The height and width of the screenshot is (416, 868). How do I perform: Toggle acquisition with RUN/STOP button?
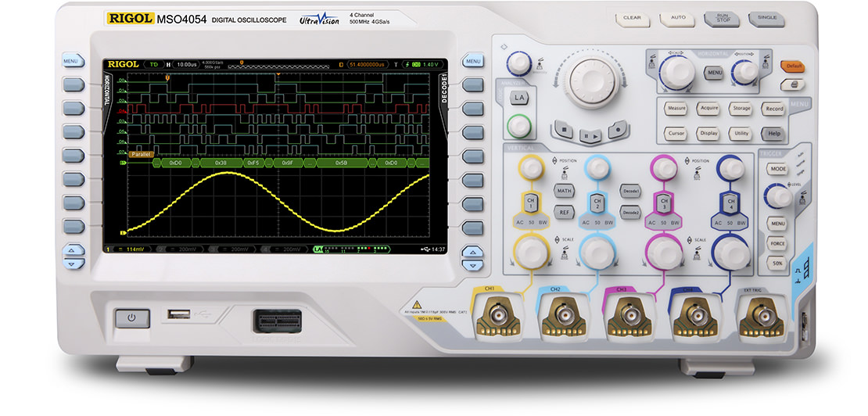722,19
